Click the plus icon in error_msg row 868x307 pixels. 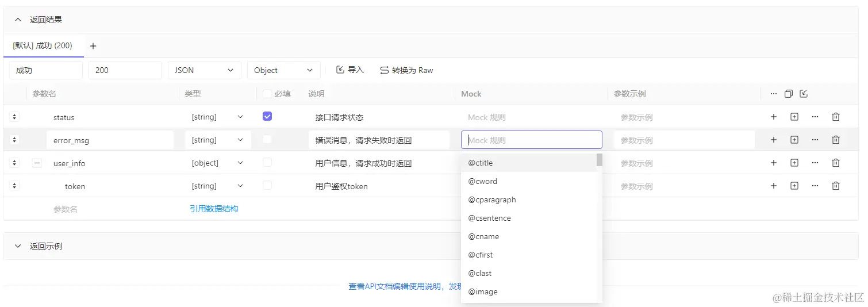pyautogui.click(x=774, y=140)
